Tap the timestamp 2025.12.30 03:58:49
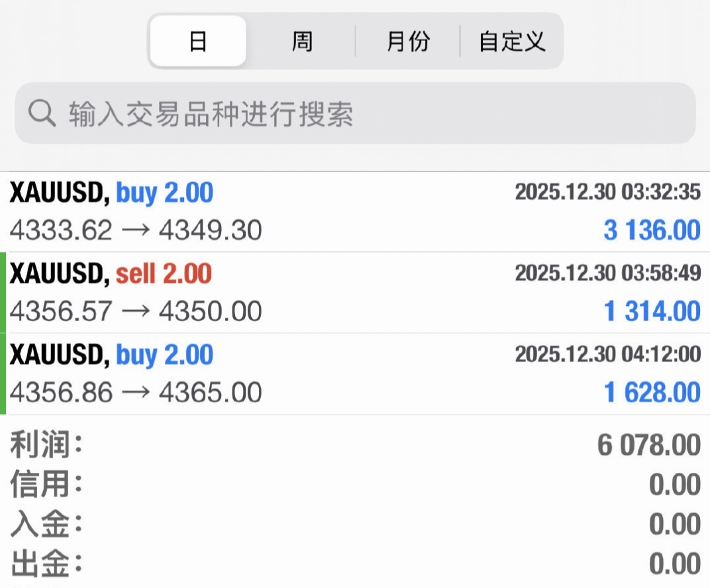Screen dimensions: 710x588 tap(607, 273)
